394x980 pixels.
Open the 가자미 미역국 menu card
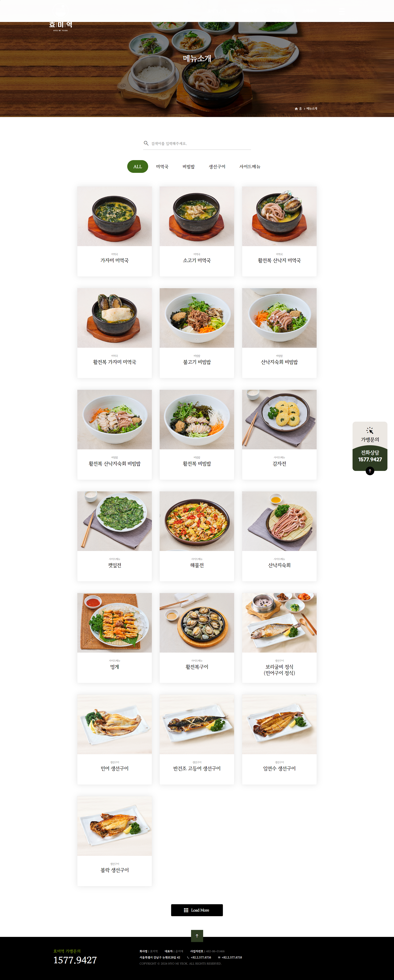(x=115, y=231)
